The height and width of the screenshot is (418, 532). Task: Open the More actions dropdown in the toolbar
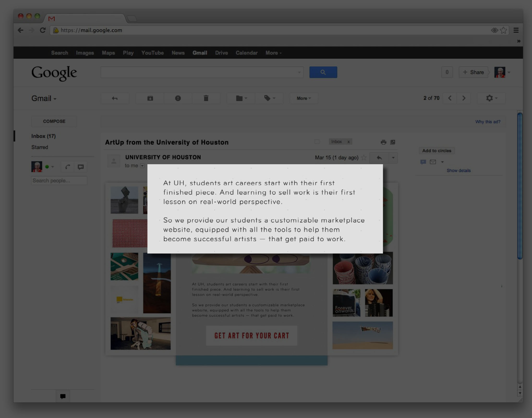(x=304, y=98)
